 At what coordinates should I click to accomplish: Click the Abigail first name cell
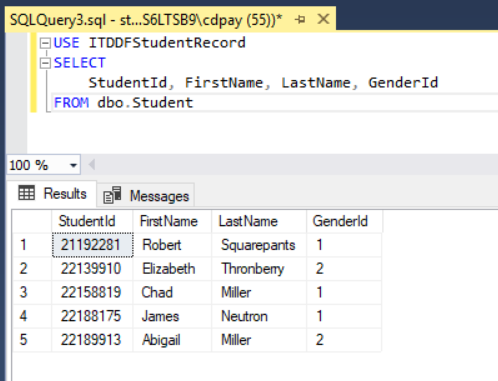pos(172,340)
